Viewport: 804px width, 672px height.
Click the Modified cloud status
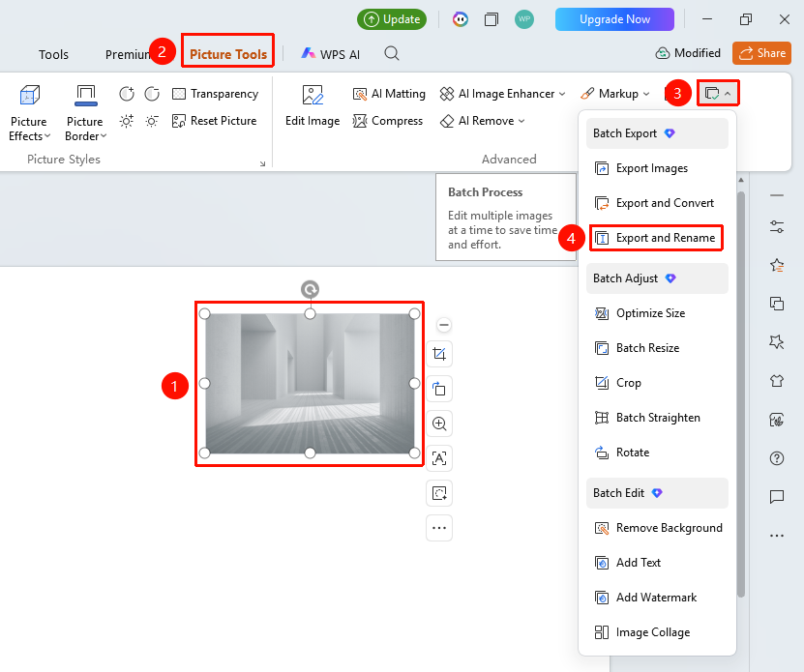pyautogui.click(x=688, y=53)
